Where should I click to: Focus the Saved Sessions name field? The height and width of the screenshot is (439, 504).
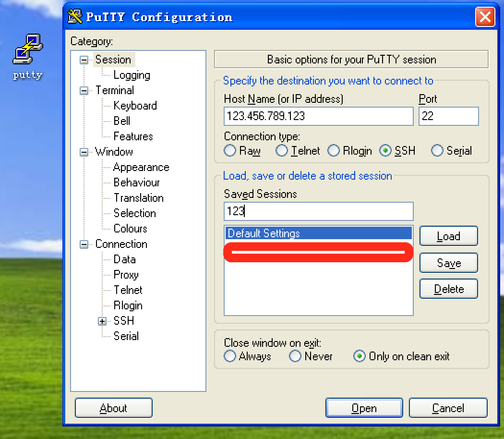[319, 211]
